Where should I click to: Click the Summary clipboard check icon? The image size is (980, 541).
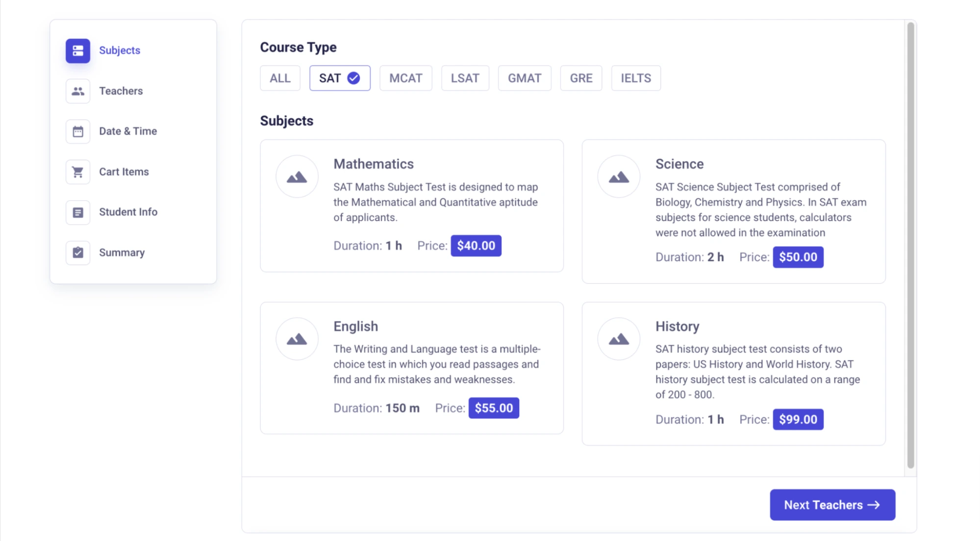click(x=78, y=253)
